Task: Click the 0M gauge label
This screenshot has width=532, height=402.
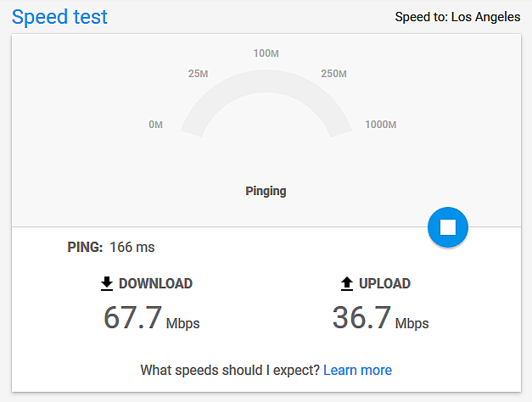Action: [156, 125]
